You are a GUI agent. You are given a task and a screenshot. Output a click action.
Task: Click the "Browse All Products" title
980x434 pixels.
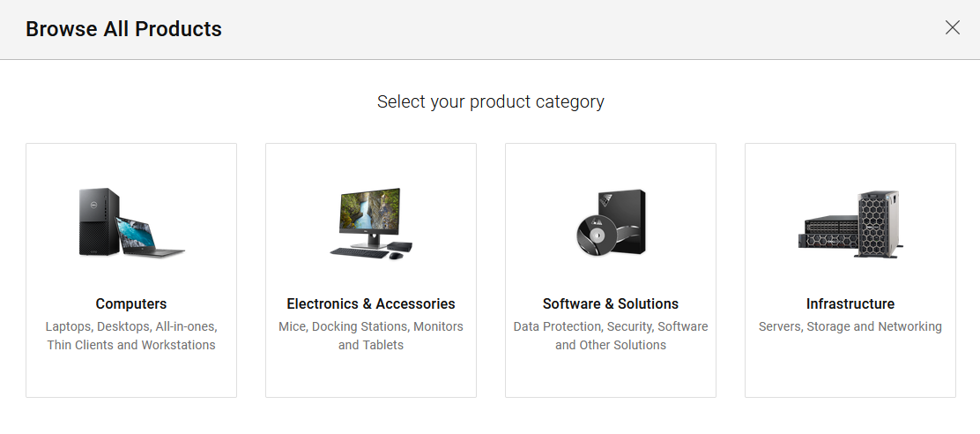coord(123,29)
